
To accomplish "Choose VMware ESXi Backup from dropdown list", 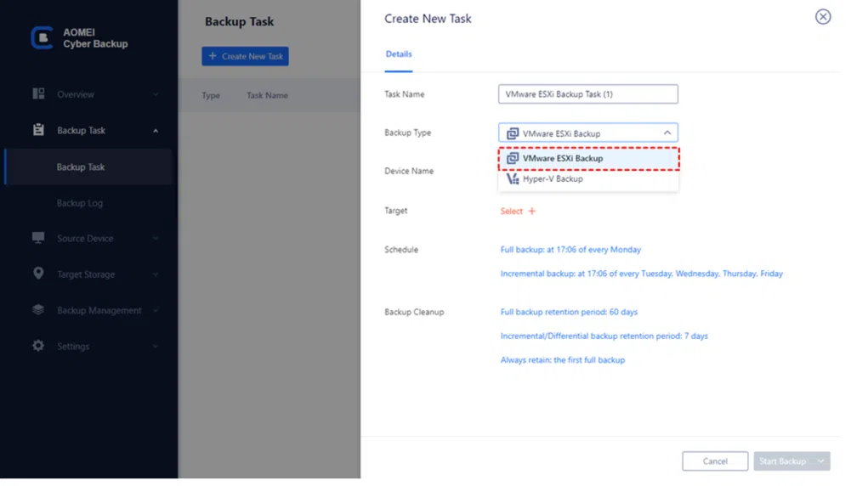I will pyautogui.click(x=588, y=158).
